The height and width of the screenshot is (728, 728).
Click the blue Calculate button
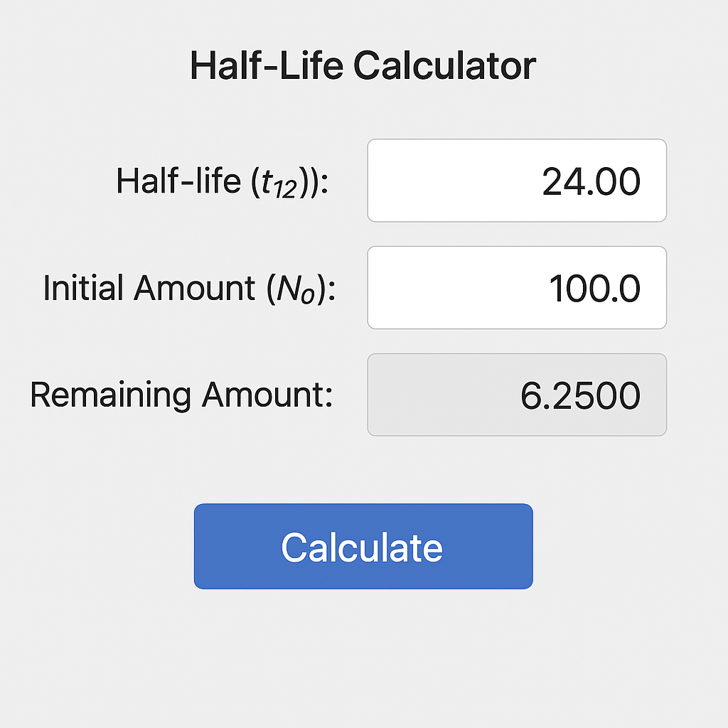363,546
